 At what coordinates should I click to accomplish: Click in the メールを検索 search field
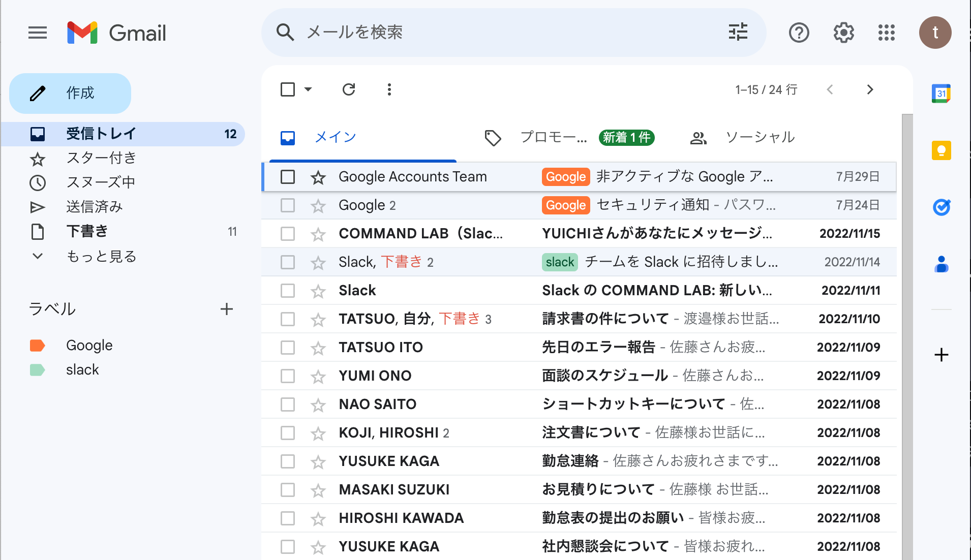(513, 33)
